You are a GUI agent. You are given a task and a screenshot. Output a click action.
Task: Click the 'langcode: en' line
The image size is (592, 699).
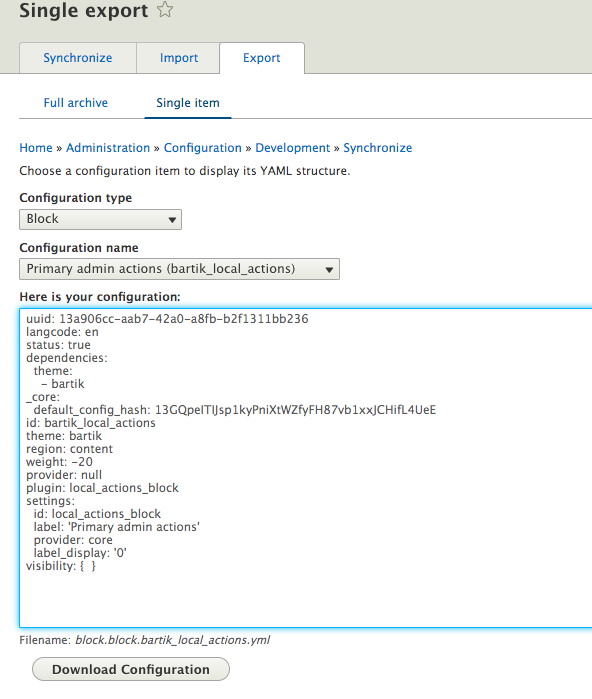(62, 332)
